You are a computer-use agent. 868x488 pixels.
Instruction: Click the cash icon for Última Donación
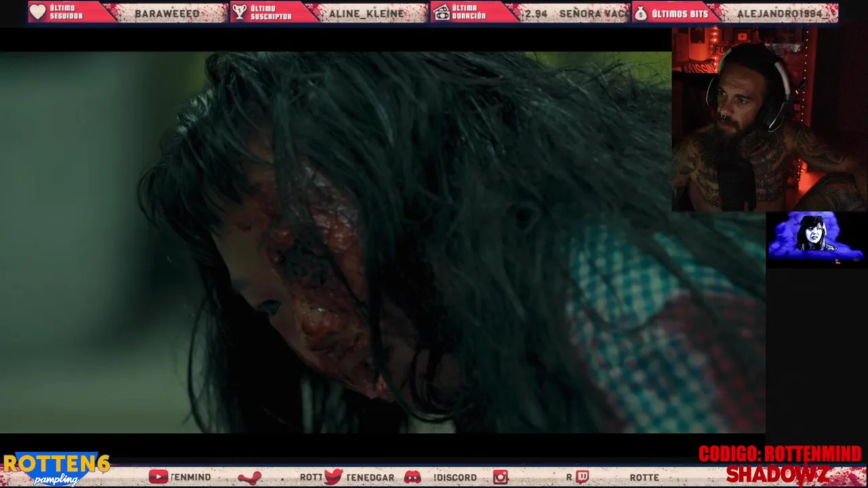pyautogui.click(x=441, y=12)
